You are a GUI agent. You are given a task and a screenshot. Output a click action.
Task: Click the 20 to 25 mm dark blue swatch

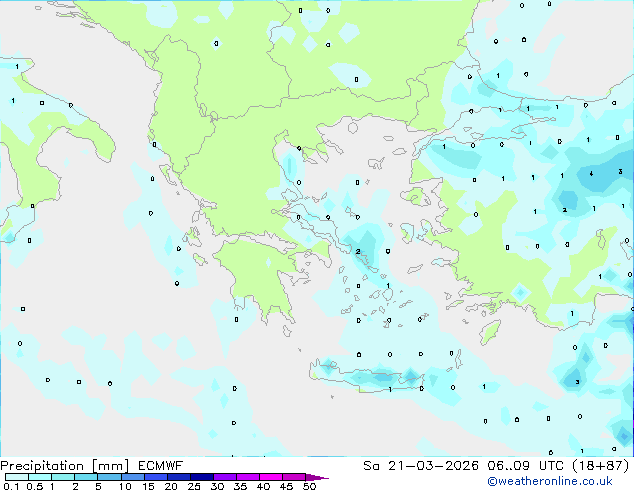tap(179, 477)
